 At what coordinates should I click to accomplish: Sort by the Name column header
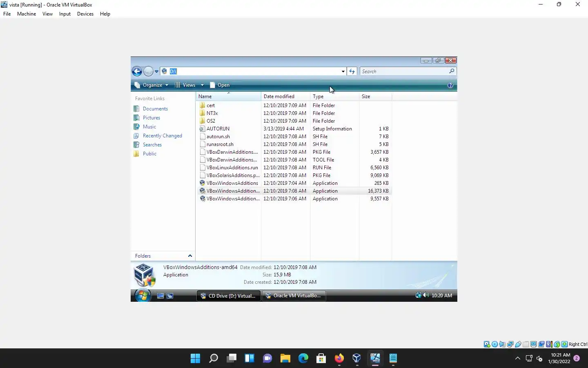coord(228,96)
